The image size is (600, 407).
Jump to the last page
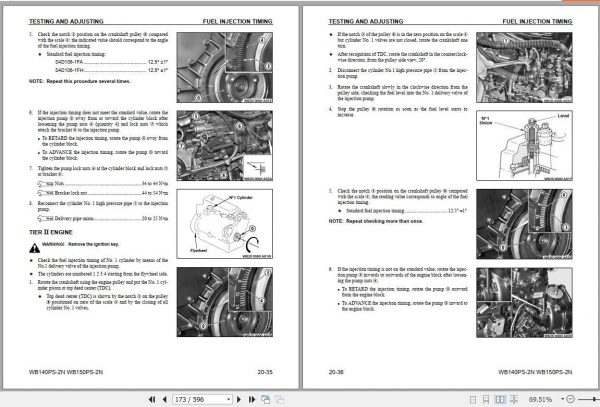point(252,399)
